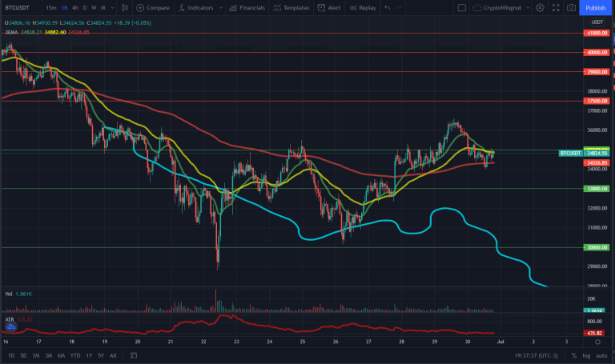Click the Vol indicator legend

pos(8,294)
